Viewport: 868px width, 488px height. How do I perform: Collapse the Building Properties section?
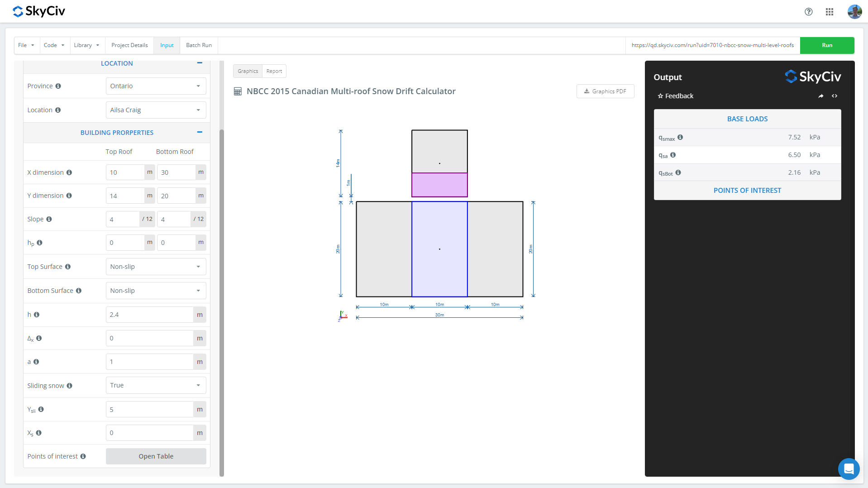200,132
